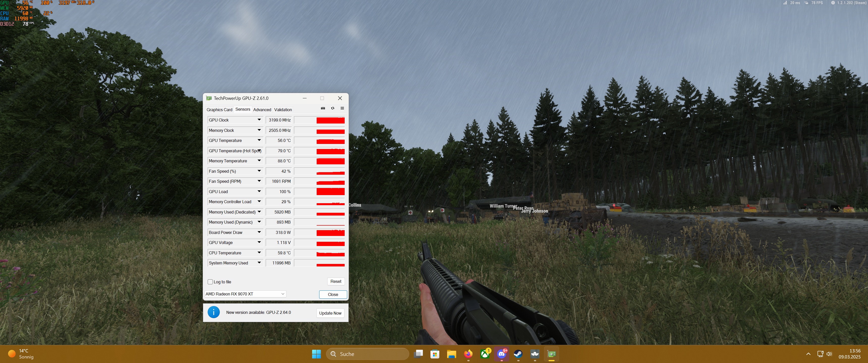Open the AMD Radeon RX 9070 XT selector
This screenshot has width=868, height=363.
pos(245,294)
